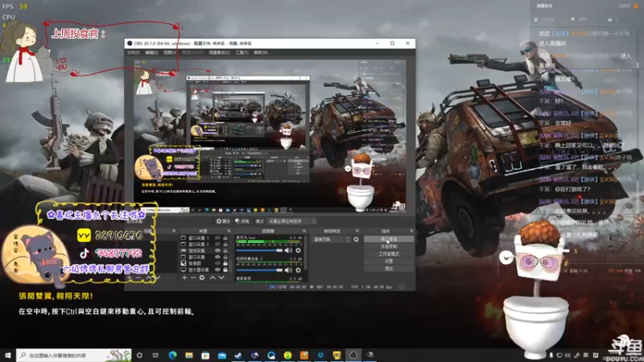Mute the microphone channel speaker icon
Viewport: 644px width, 362px height.
[288, 250]
